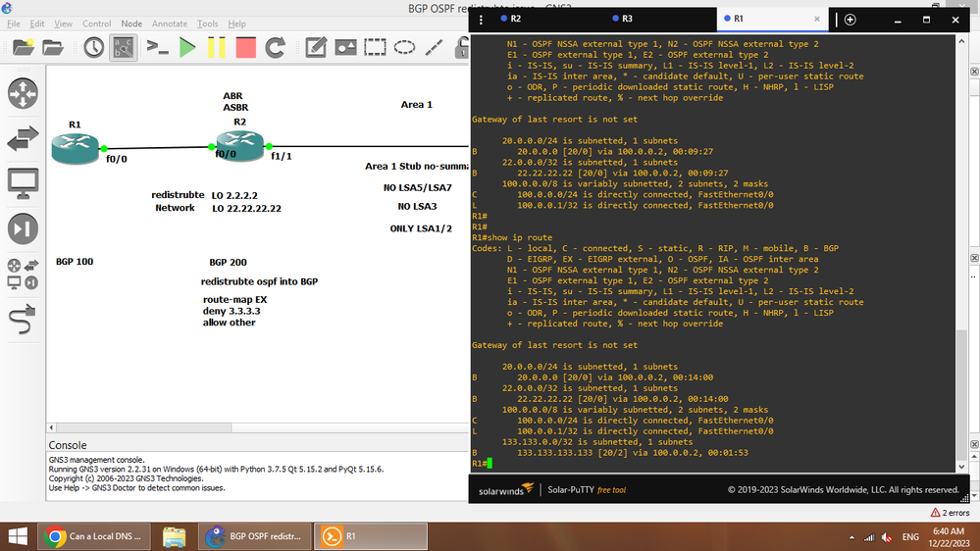Open Solar-PuTTY three-dot options menu
The image size is (980, 551).
click(481, 20)
